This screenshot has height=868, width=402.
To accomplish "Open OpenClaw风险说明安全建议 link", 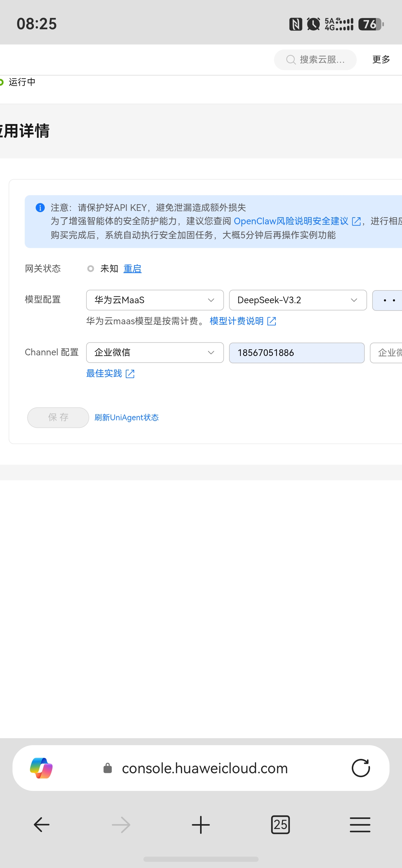I will (291, 221).
